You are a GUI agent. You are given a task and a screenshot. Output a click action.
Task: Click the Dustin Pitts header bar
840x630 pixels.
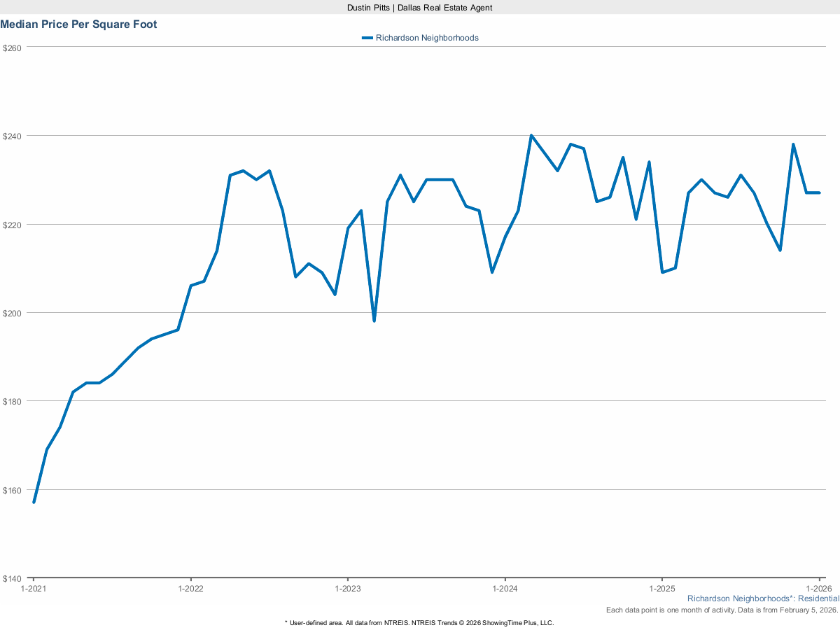420,8
